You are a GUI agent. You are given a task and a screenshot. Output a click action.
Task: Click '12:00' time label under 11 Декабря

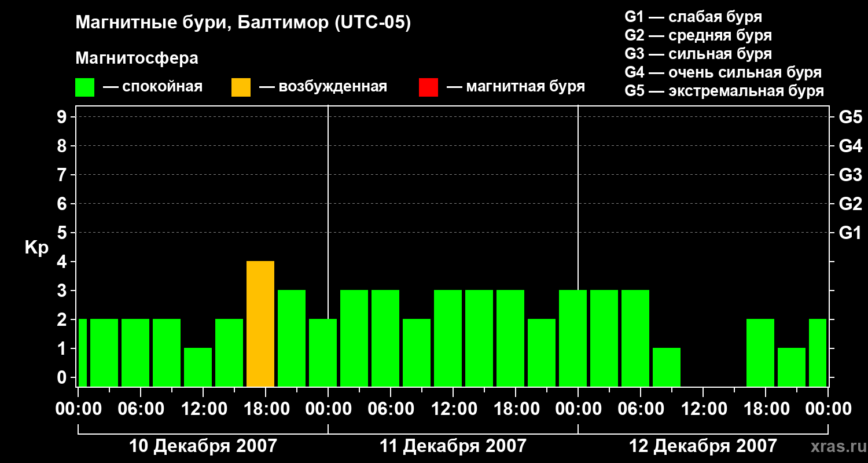[x=453, y=409]
